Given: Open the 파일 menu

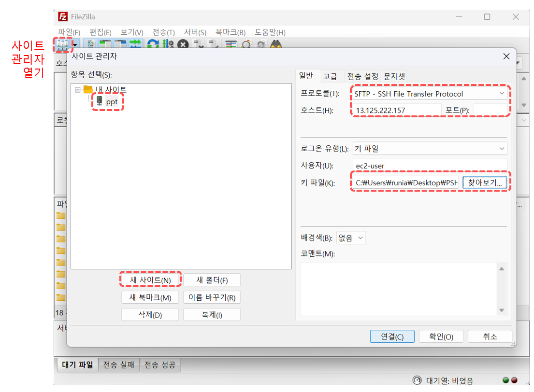Looking at the screenshot, I should [69, 32].
